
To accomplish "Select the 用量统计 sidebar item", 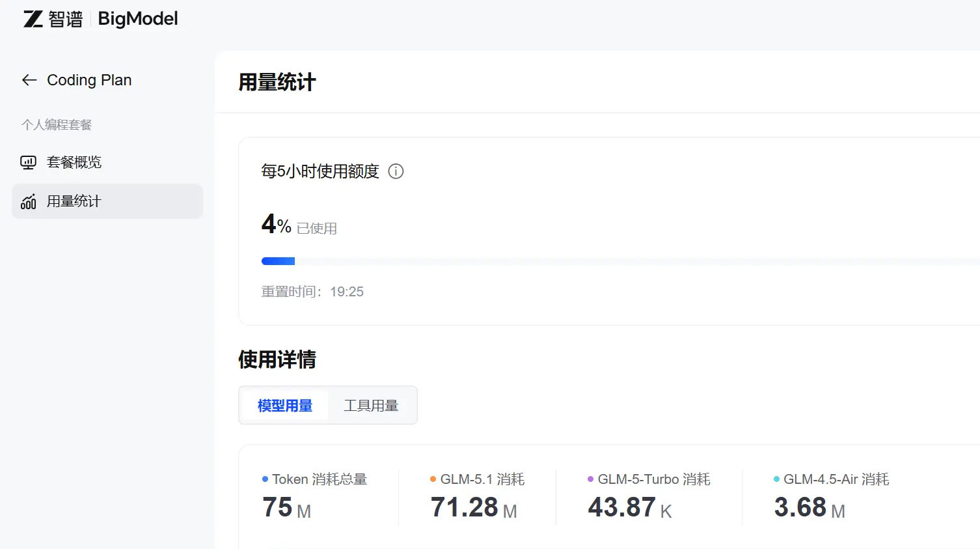I will 107,201.
